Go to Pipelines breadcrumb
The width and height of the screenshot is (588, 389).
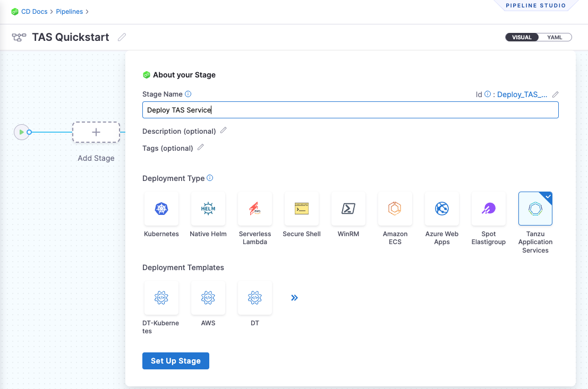pyautogui.click(x=69, y=11)
